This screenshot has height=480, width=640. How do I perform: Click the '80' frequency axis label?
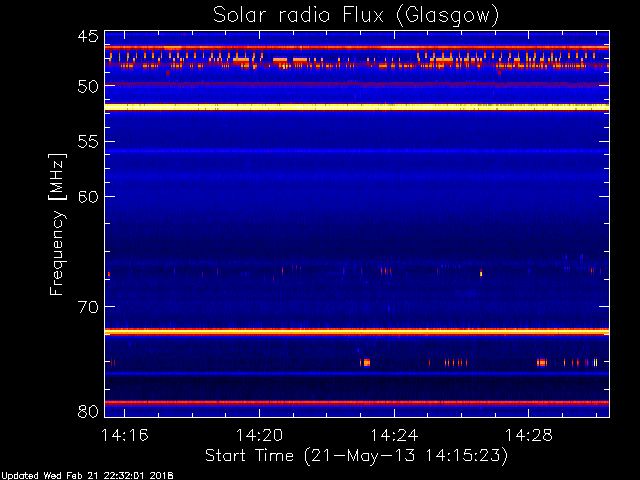[88, 411]
